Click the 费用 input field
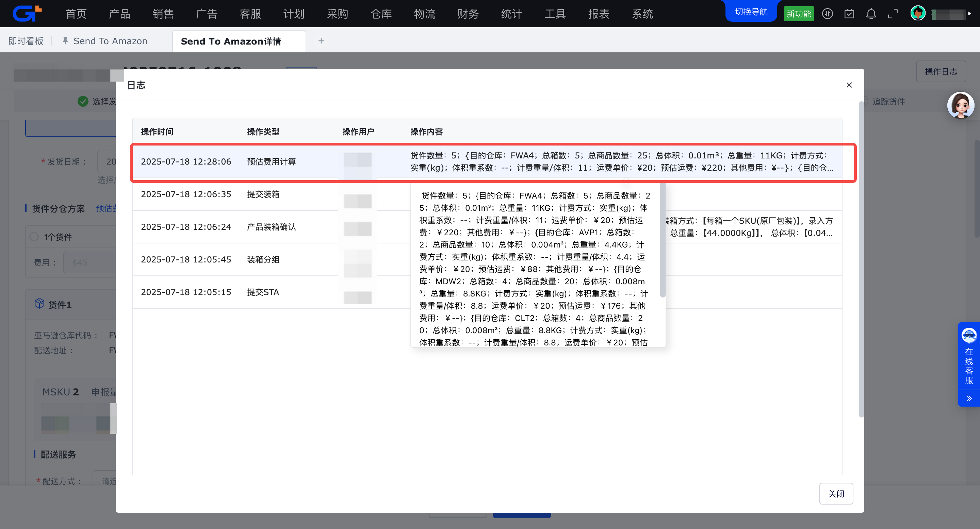This screenshot has width=980, height=529. [90, 262]
